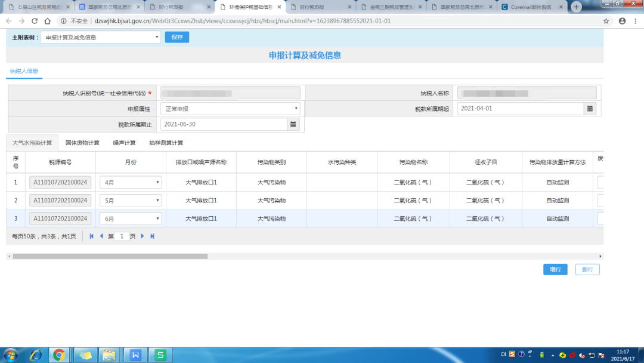
Task: Switch to 固体废物计算 tab
Action: point(82,143)
